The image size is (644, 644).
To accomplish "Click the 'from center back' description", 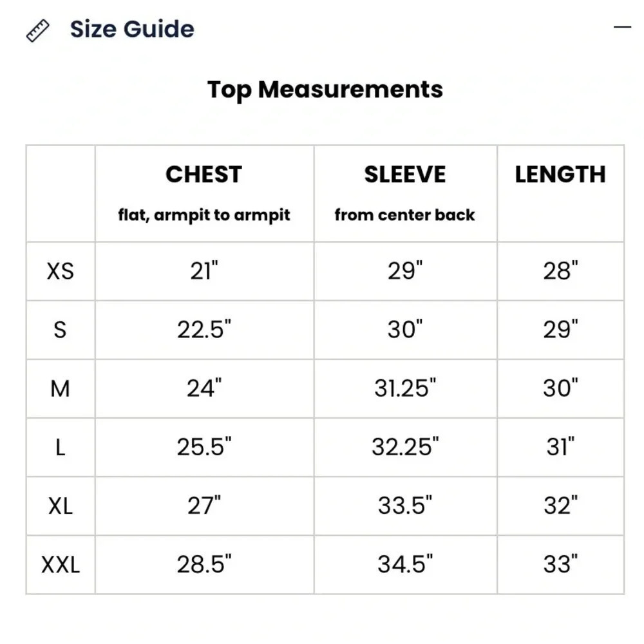I will (404, 215).
